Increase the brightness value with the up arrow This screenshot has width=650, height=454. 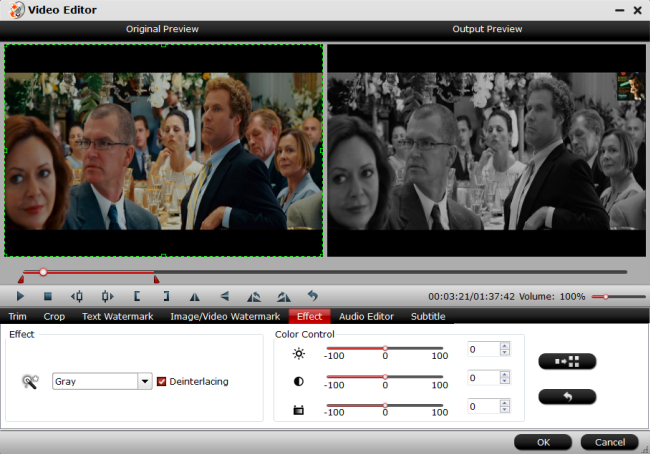504,346
